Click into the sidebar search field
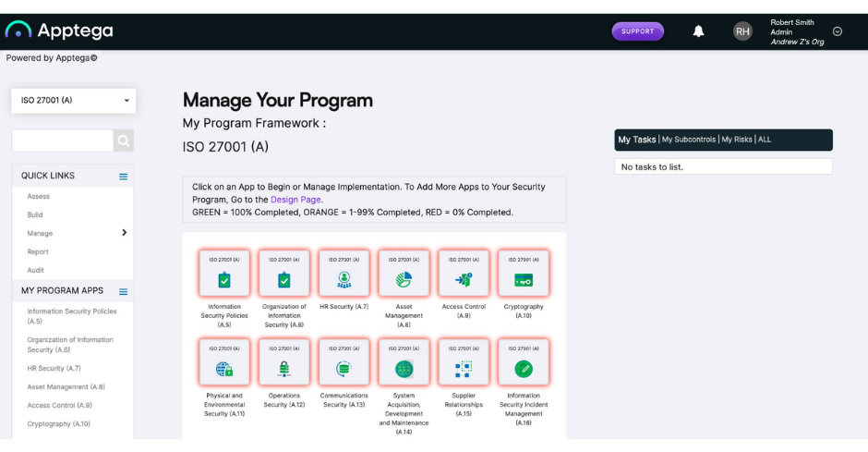The image size is (868, 452). pyautogui.click(x=63, y=140)
